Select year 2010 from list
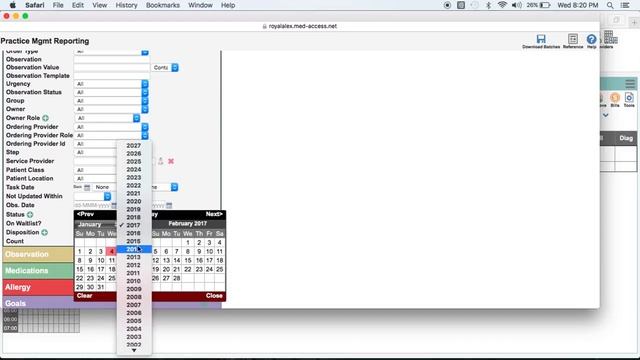 (134, 281)
